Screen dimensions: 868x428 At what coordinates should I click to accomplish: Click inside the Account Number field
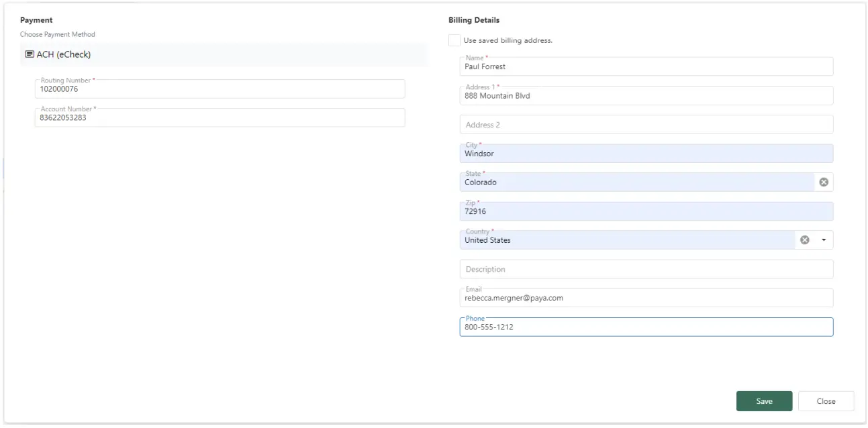pos(222,117)
